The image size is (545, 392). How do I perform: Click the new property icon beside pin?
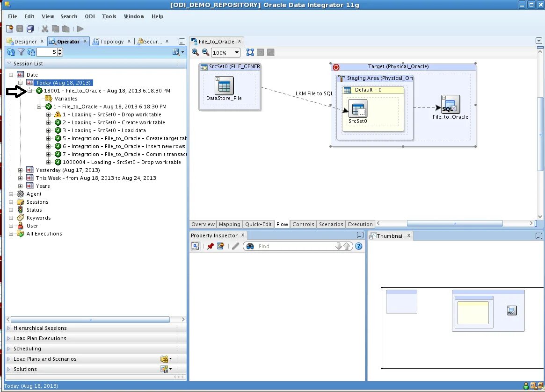tap(220, 246)
